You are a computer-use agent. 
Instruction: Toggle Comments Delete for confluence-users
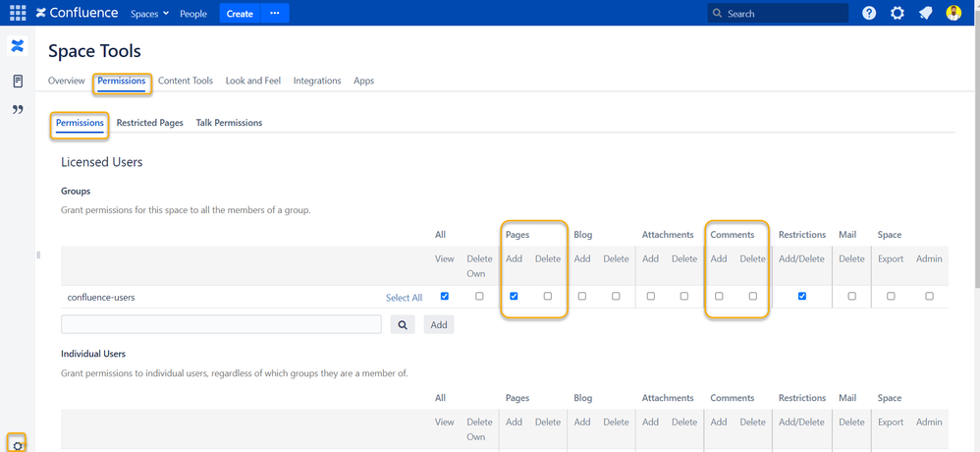(752, 297)
